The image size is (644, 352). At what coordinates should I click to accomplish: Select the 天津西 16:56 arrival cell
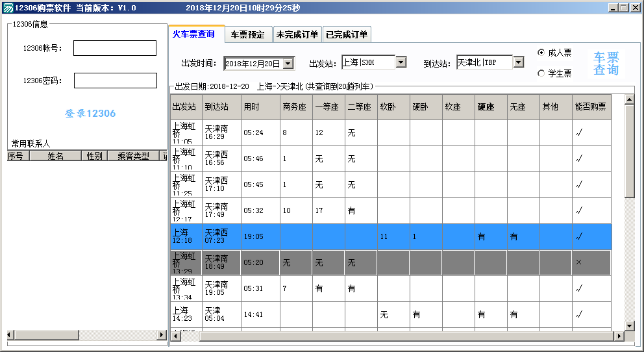pos(222,158)
